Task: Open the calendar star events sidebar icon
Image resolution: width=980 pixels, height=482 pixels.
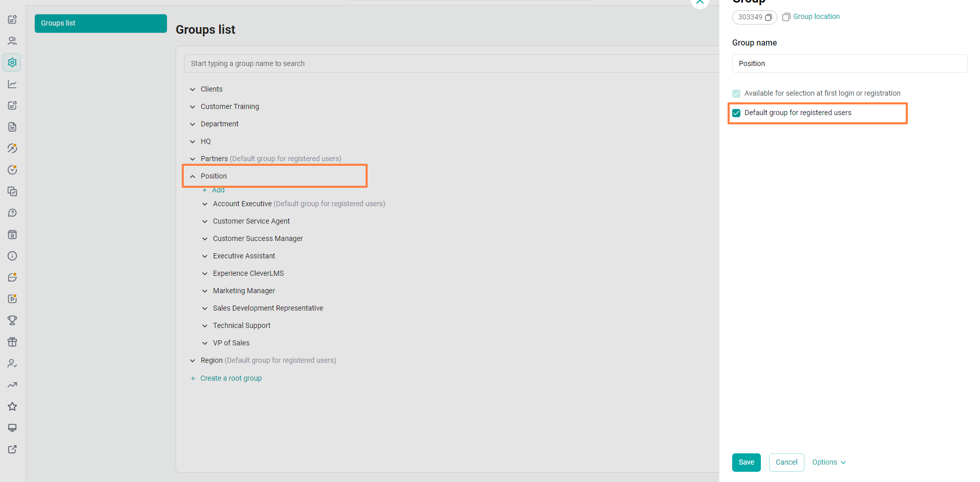Action: (x=12, y=234)
